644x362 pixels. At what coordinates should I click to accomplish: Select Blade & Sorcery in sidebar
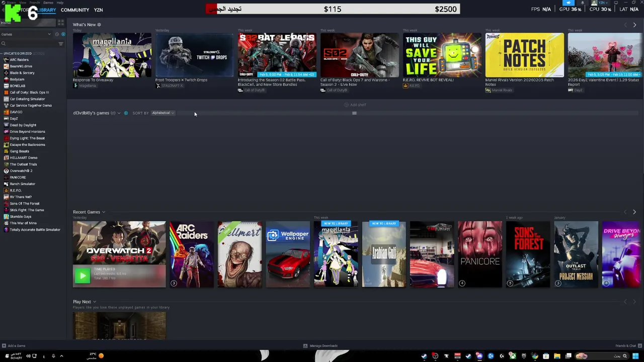pyautogui.click(x=22, y=73)
